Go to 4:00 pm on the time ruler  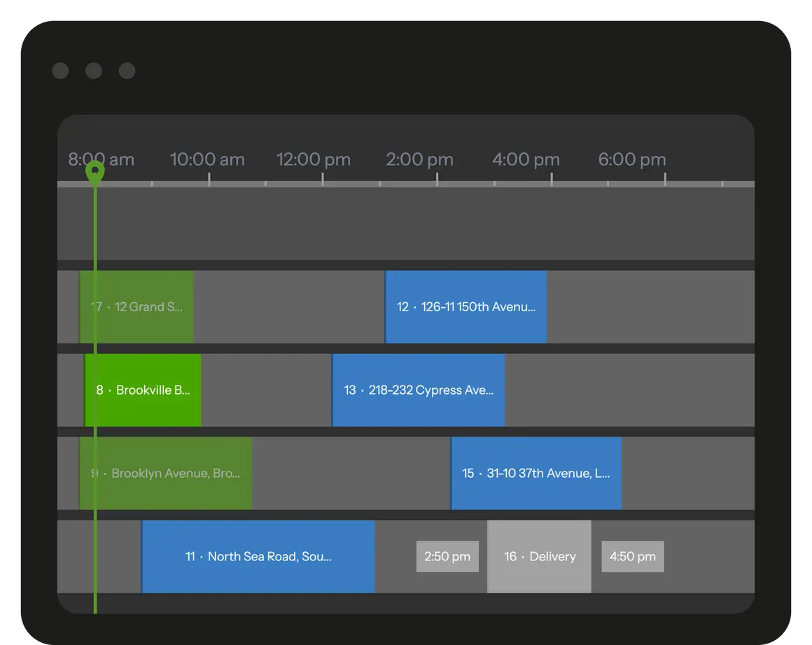click(x=526, y=160)
